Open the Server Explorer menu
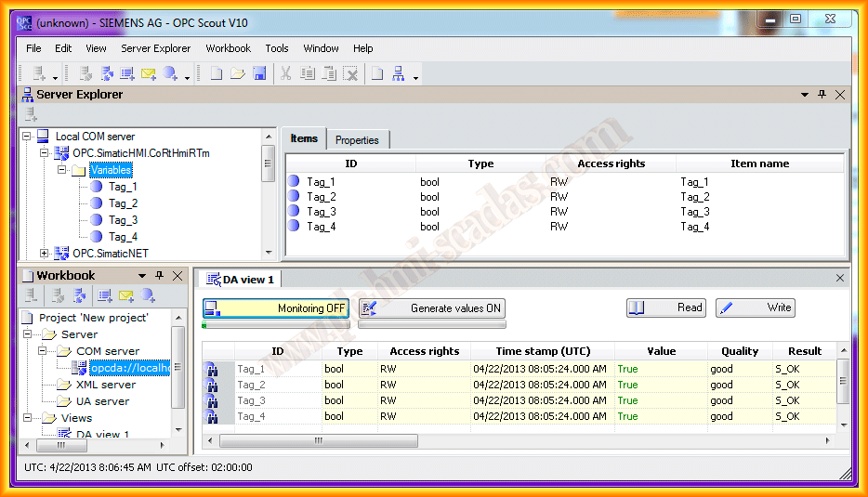This screenshot has width=868, height=497. (155, 48)
